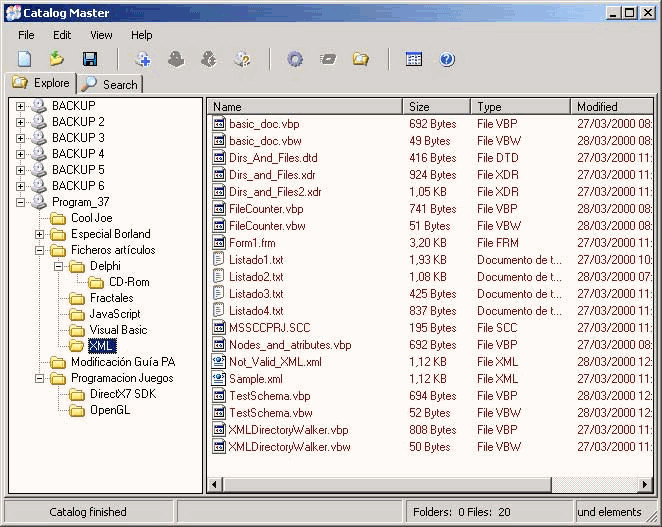This screenshot has height=527, width=662.
Task: Click the grayed update disk toolbar icon
Action: point(209,59)
